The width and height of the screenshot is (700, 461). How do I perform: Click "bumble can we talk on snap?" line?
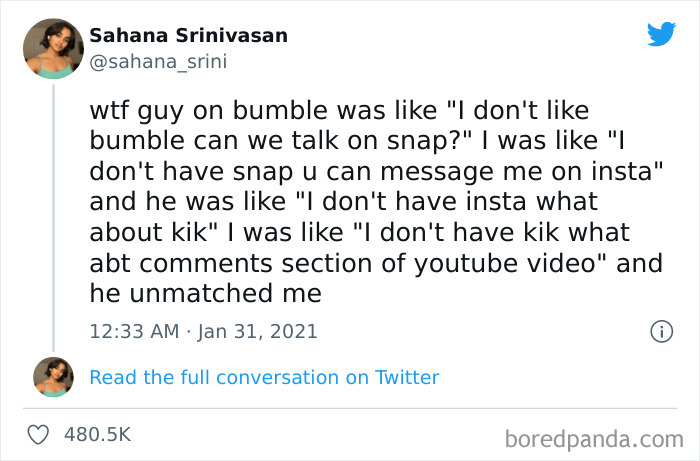[x=272, y=138]
